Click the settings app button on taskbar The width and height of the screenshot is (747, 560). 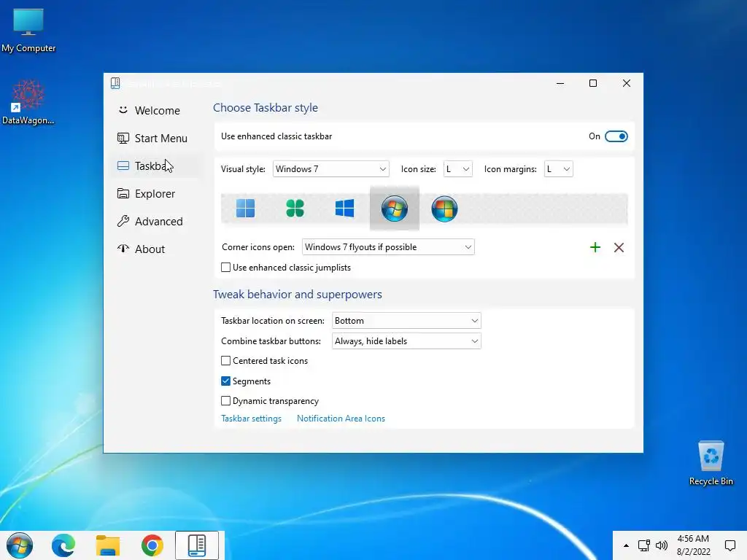point(197,545)
